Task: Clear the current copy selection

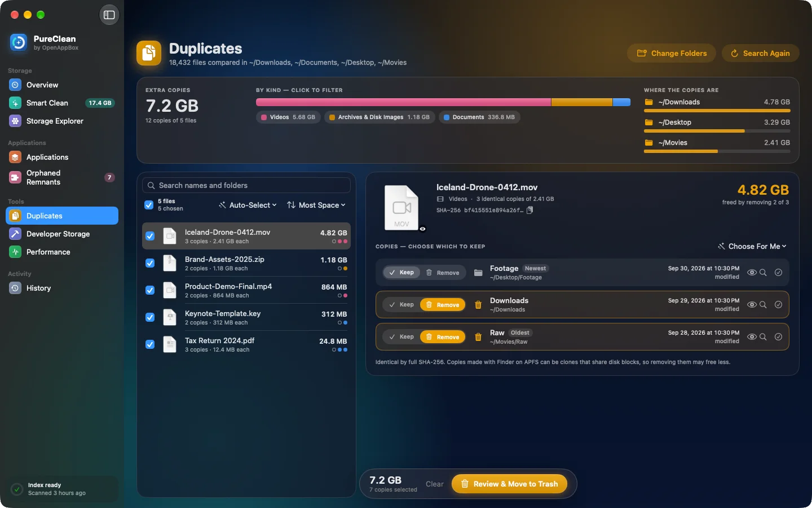Action: click(x=435, y=484)
